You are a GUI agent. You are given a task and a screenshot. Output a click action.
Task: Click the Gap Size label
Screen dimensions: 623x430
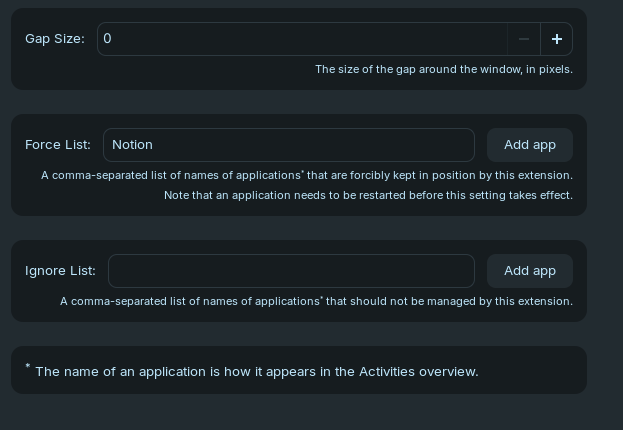point(55,39)
